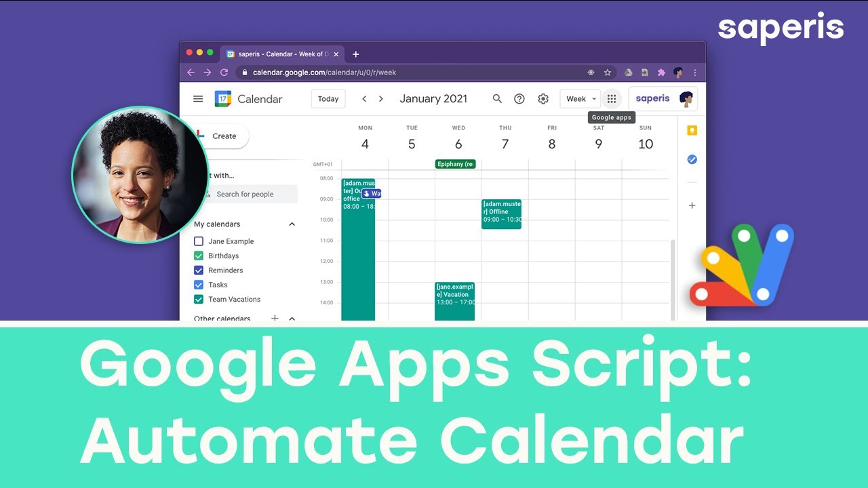
Task: Open the main menu hamburger icon
Action: [x=198, y=99]
